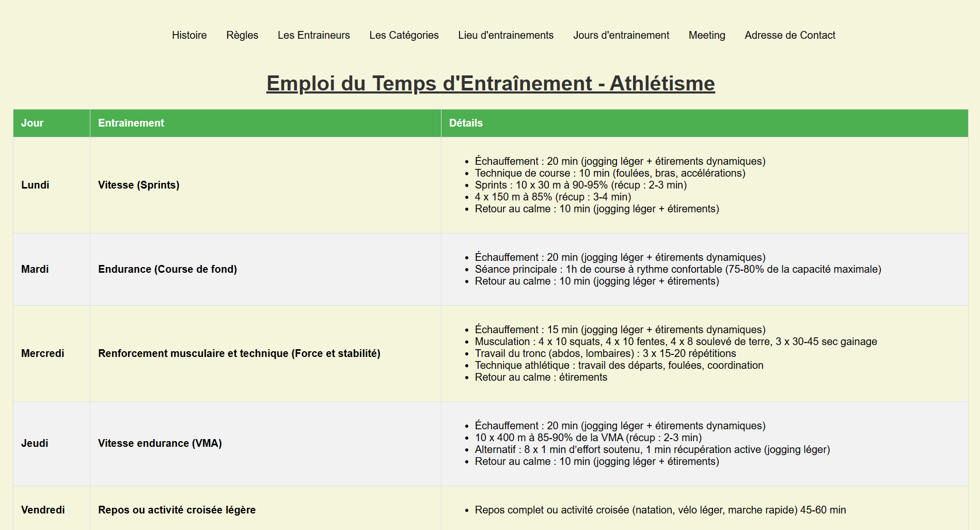Select the Lundi row day cell
The image size is (980, 530).
click(x=35, y=185)
